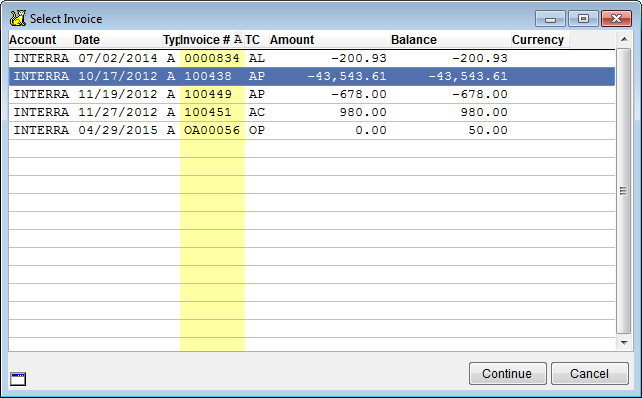Click the amount -200.93 in the Amount column

(359, 58)
